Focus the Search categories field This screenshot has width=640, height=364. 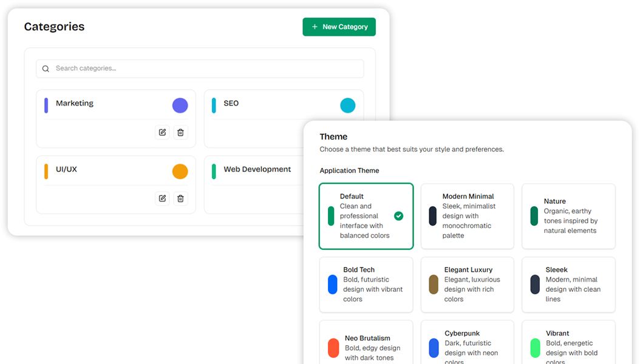(200, 69)
